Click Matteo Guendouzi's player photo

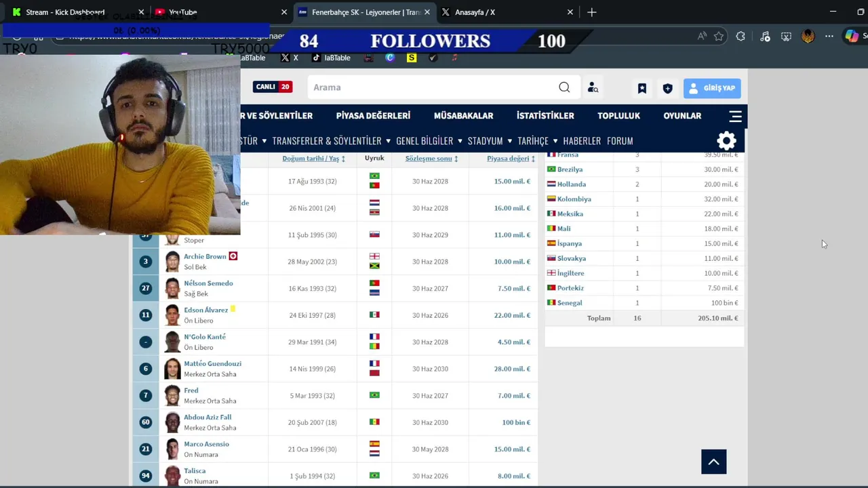172,369
